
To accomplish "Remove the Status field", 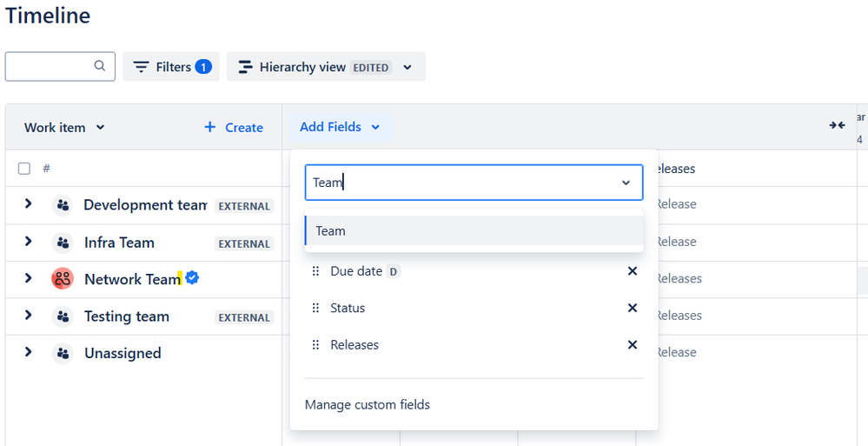I will point(633,308).
